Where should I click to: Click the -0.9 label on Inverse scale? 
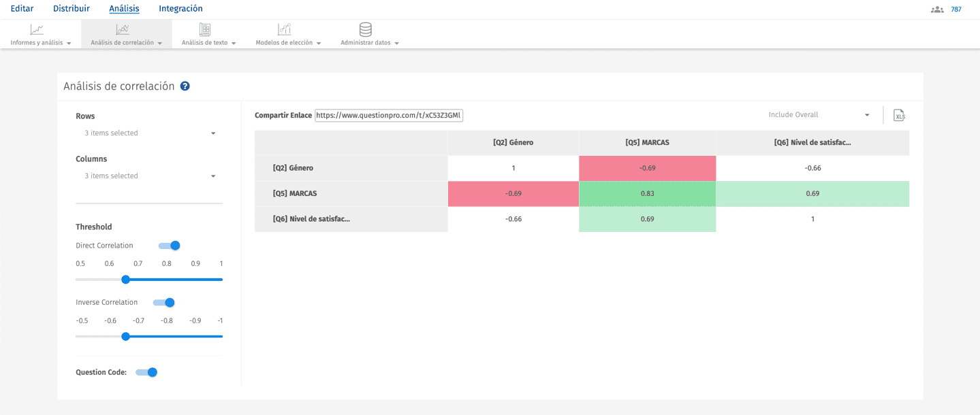194,321
